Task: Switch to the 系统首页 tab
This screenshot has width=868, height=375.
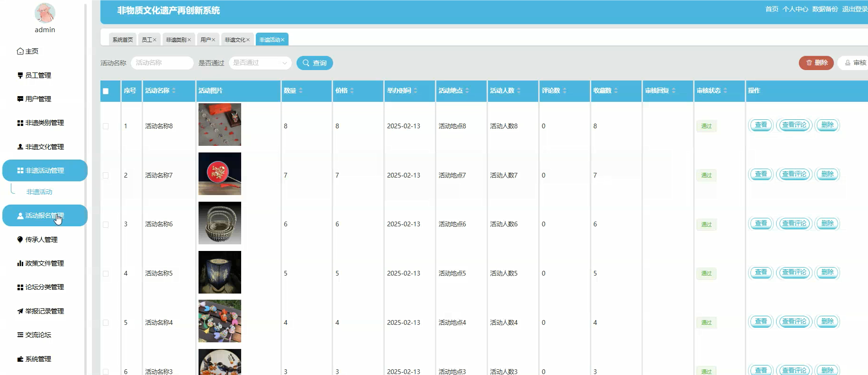Action: coord(123,40)
